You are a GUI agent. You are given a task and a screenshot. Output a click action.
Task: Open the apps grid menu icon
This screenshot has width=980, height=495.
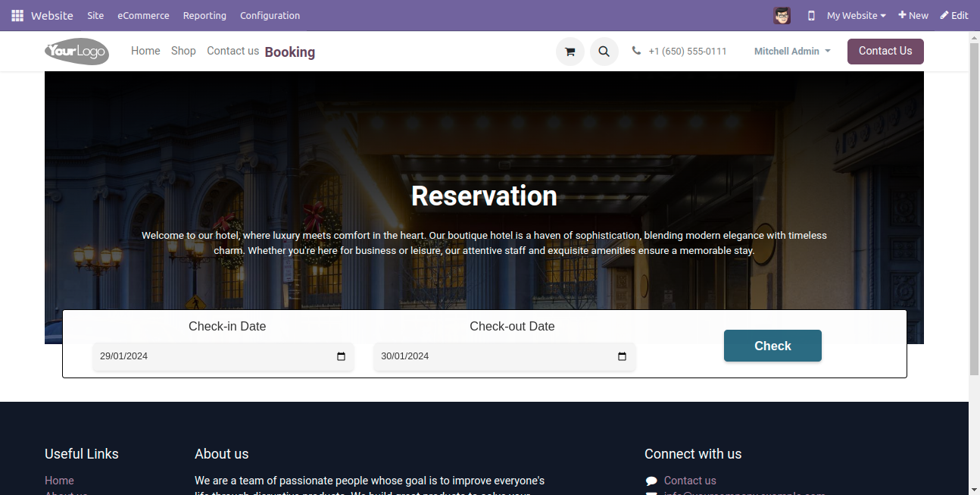(17, 15)
